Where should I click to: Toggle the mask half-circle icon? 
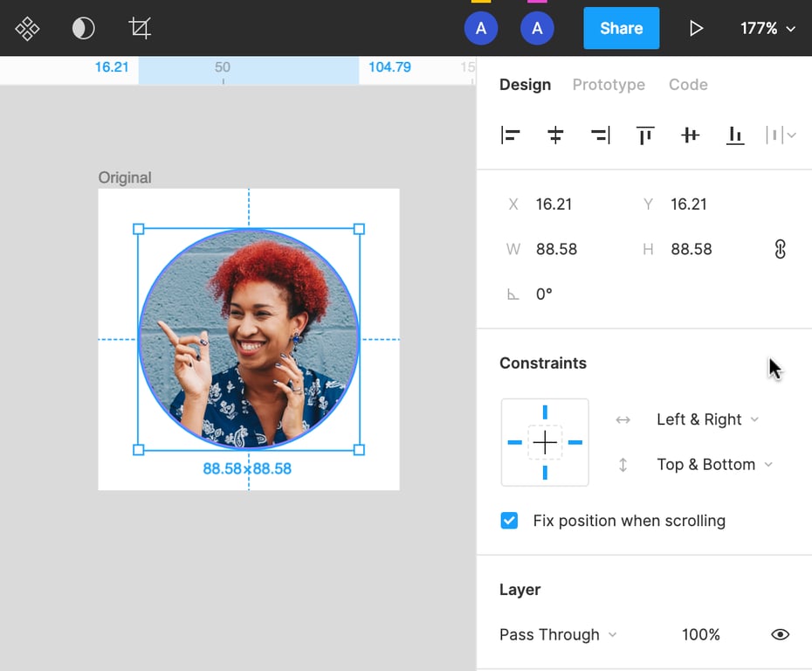coord(83,29)
